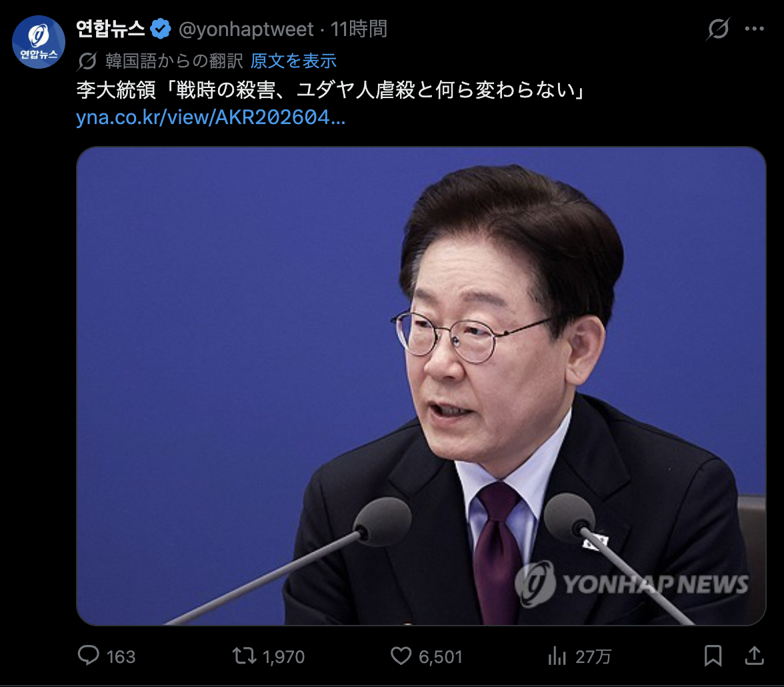Click the Grok icon at top right
This screenshot has width=784, height=687.
tap(718, 29)
